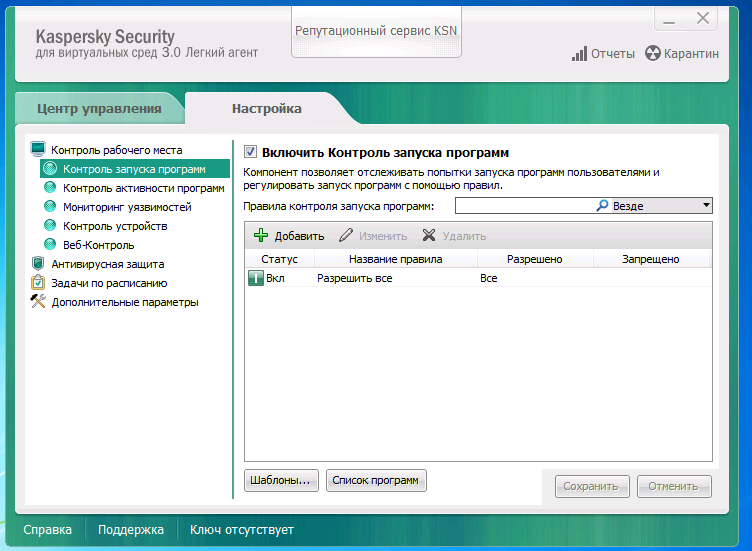Screen dimensions: 752x551
Task: Click the Добавить toolbar label
Action: (299, 236)
